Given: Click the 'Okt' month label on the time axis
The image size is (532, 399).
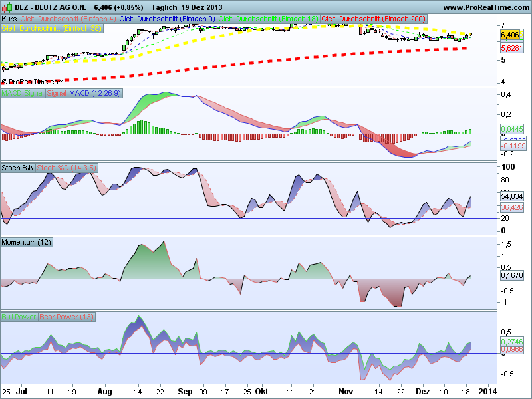Looking at the screenshot, I should pos(261,392).
